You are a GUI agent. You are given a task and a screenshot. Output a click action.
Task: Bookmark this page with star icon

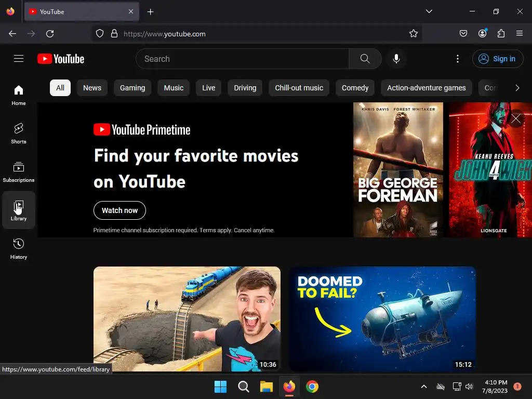[x=413, y=34]
